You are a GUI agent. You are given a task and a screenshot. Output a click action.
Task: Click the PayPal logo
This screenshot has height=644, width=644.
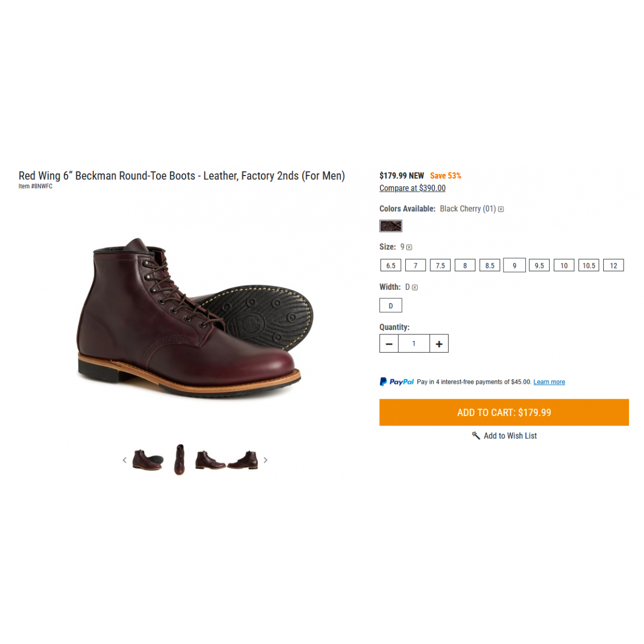tap(397, 382)
